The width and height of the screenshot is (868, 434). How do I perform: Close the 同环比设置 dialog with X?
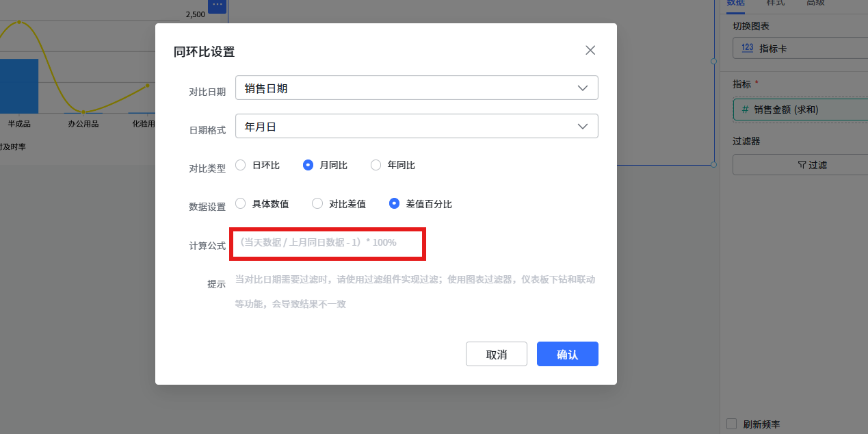click(x=590, y=50)
